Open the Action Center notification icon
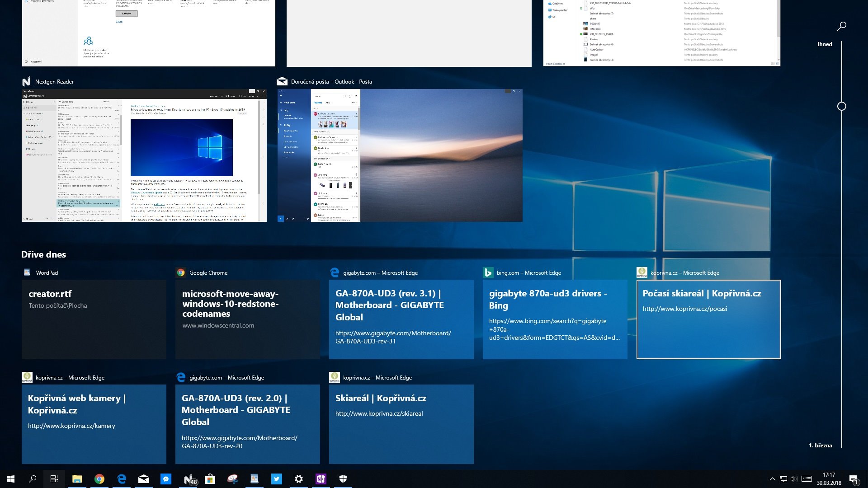 (x=854, y=479)
